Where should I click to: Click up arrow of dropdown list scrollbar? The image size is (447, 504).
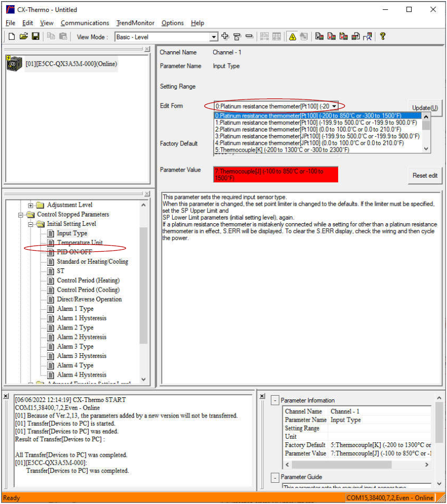(426, 117)
